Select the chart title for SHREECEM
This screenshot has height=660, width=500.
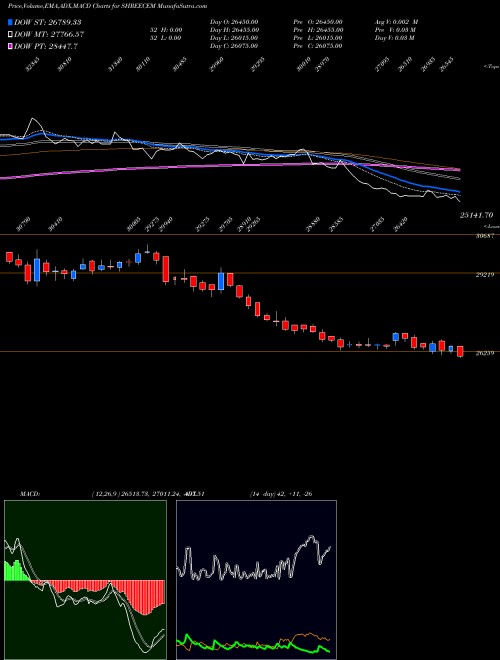(108, 6)
